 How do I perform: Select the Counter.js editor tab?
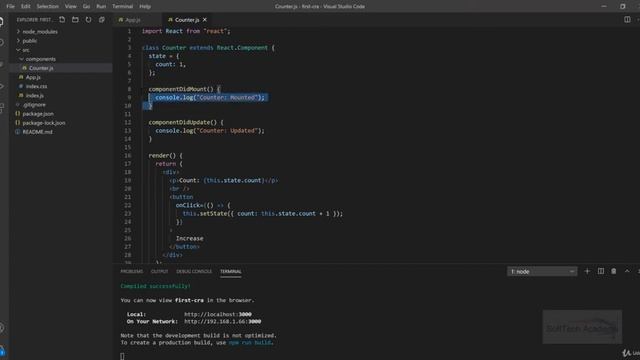(x=187, y=20)
